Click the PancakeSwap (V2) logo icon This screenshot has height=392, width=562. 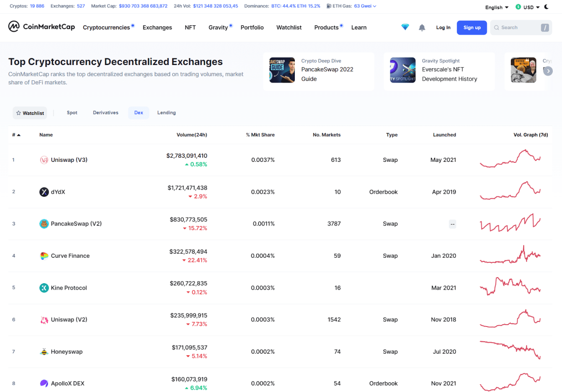pos(44,224)
